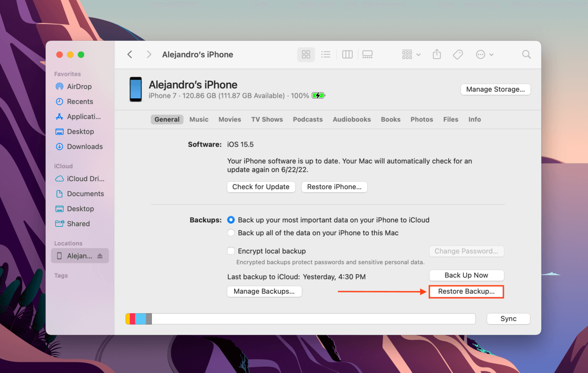Click the Restore iPhone button
588x373 pixels.
(334, 187)
